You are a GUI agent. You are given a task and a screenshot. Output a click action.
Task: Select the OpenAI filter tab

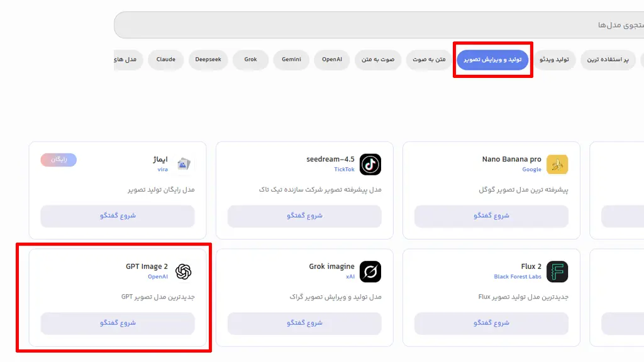tap(332, 60)
